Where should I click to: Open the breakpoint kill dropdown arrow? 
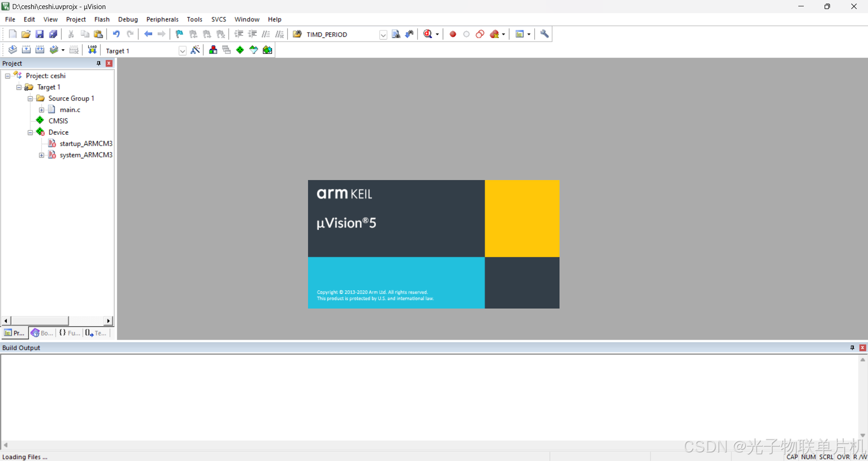tap(503, 34)
